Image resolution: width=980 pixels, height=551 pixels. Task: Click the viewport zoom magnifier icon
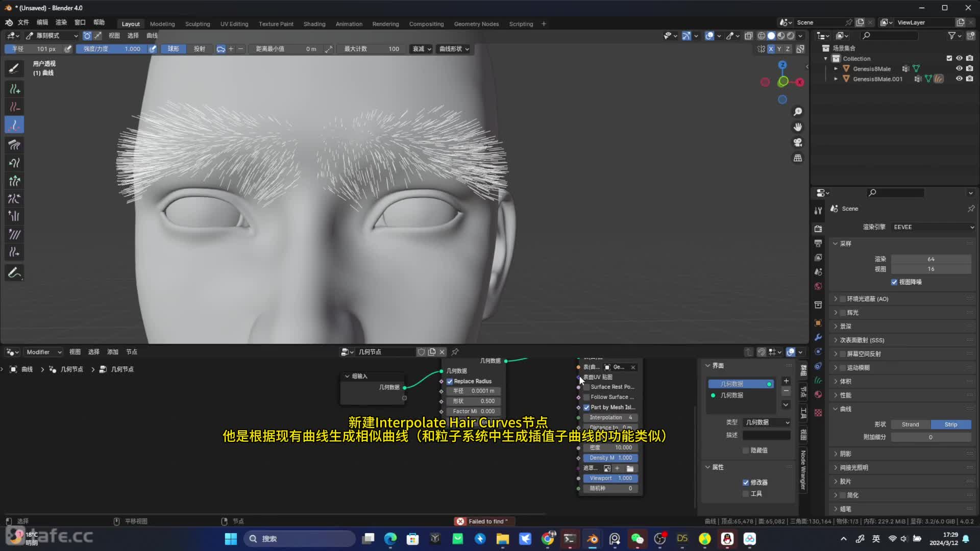pos(798,112)
